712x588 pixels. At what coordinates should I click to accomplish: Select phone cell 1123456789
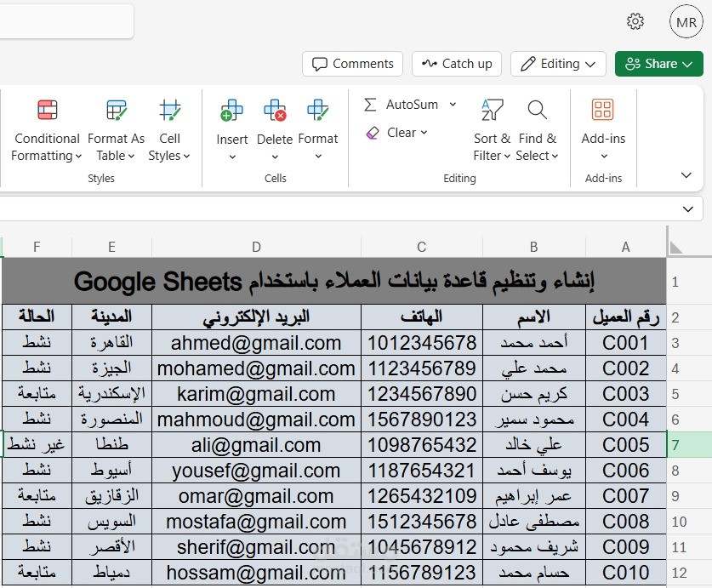click(x=421, y=368)
